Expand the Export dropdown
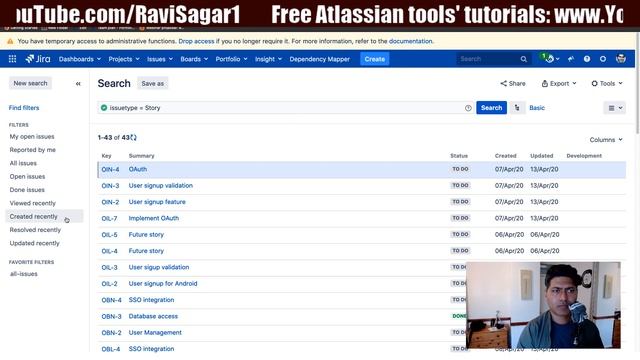The height and width of the screenshot is (360, 640). coord(559,84)
